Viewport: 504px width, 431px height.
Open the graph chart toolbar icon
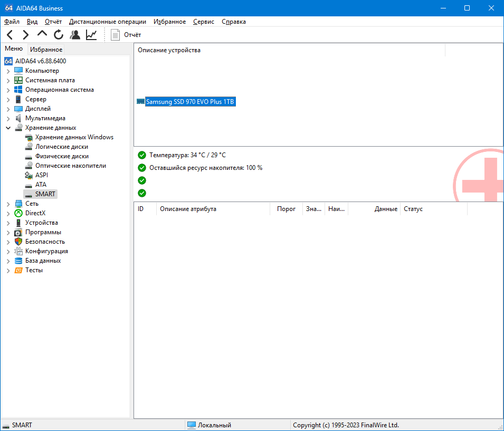coord(91,35)
